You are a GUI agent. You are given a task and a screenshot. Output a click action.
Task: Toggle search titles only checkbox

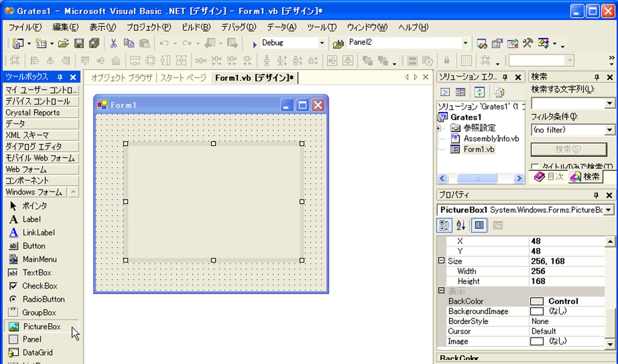point(535,167)
